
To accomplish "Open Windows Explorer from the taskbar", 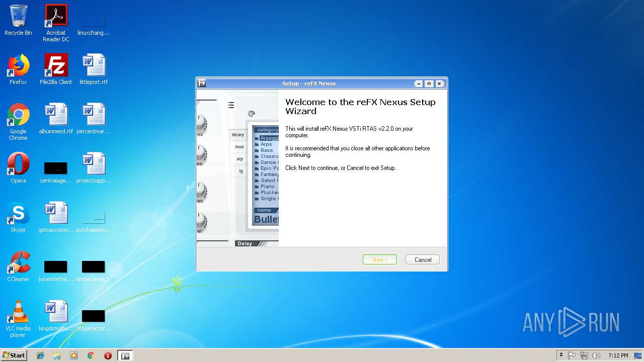I will click(57, 355).
